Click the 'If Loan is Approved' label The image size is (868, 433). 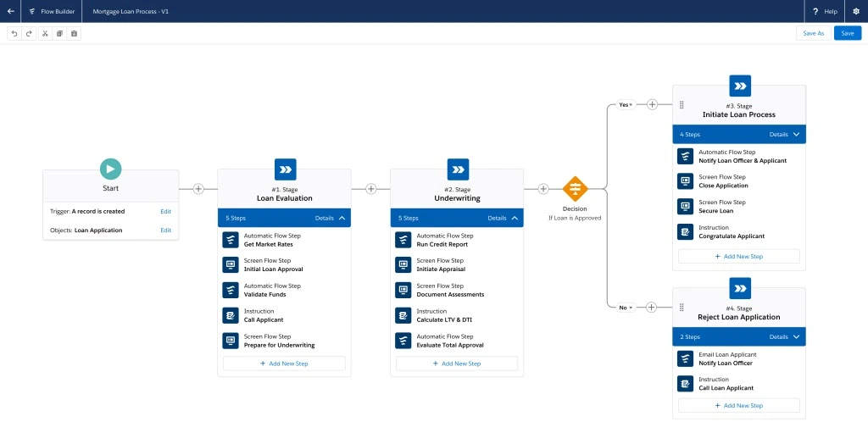click(x=575, y=218)
